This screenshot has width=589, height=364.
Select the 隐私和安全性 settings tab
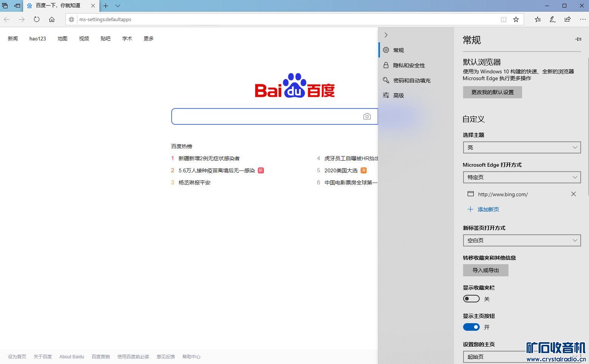(416, 65)
